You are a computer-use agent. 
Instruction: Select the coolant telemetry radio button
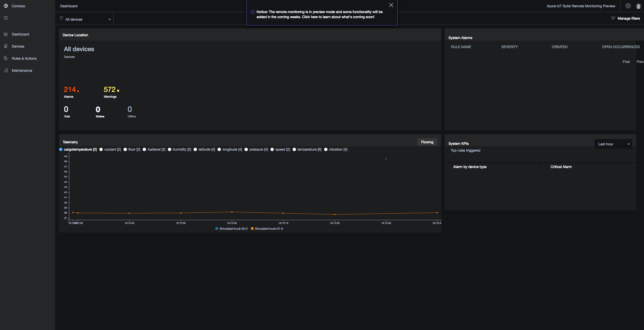point(101,149)
